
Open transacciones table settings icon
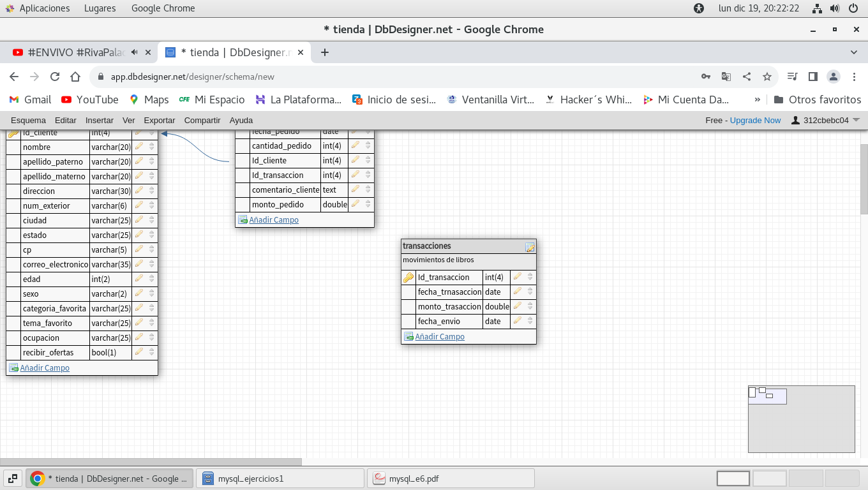(x=530, y=247)
